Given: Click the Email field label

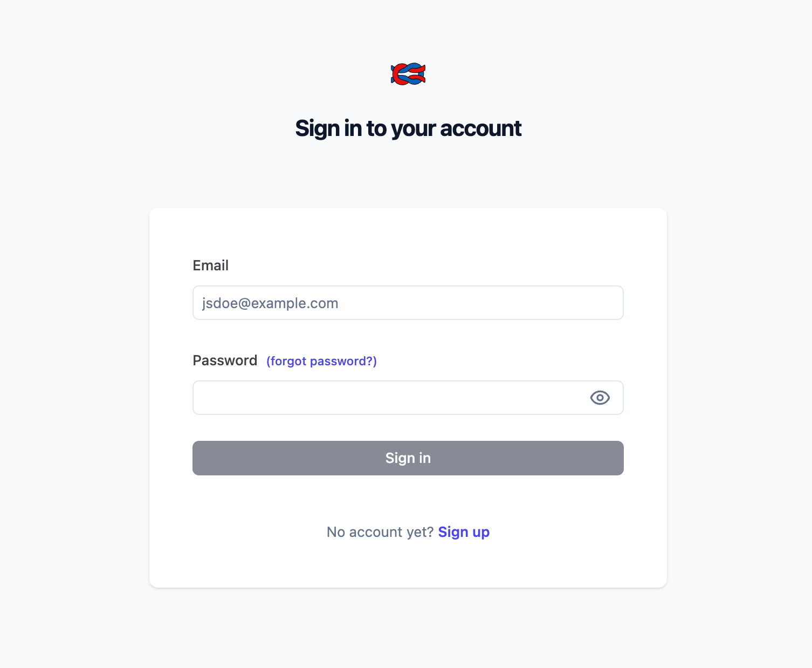Looking at the screenshot, I should point(211,265).
